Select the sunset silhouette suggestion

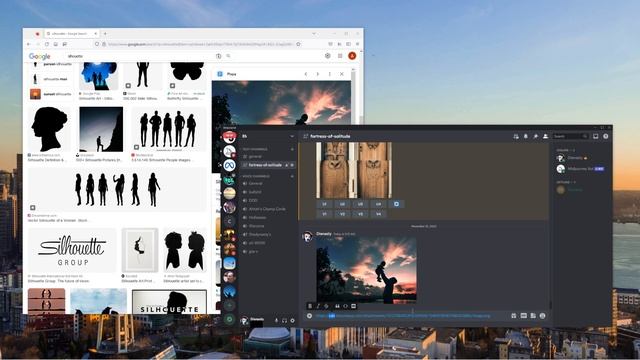[x=51, y=94]
